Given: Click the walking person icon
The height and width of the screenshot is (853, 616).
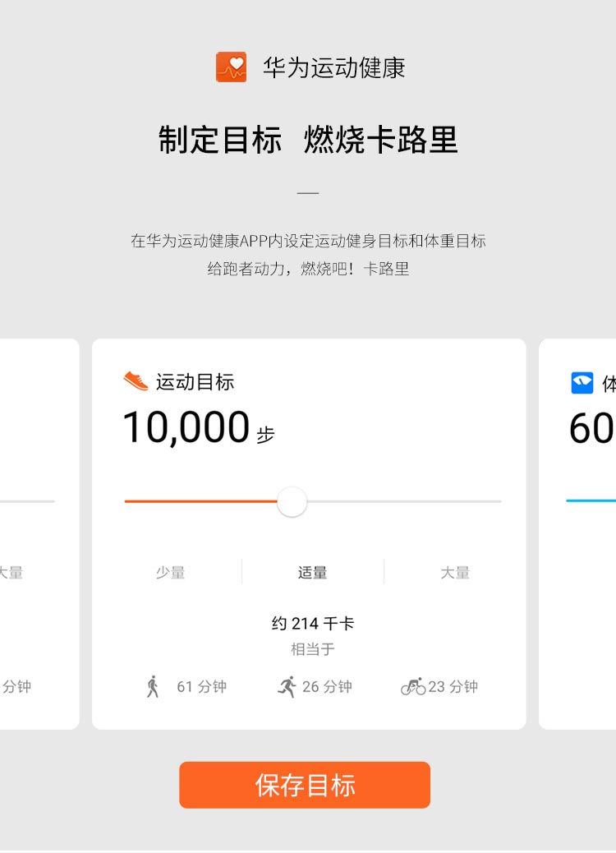Looking at the screenshot, I should point(153,687).
